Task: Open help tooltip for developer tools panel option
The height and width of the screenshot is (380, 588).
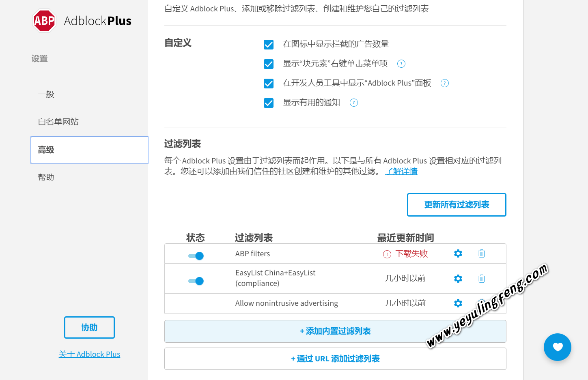Action: pyautogui.click(x=445, y=83)
